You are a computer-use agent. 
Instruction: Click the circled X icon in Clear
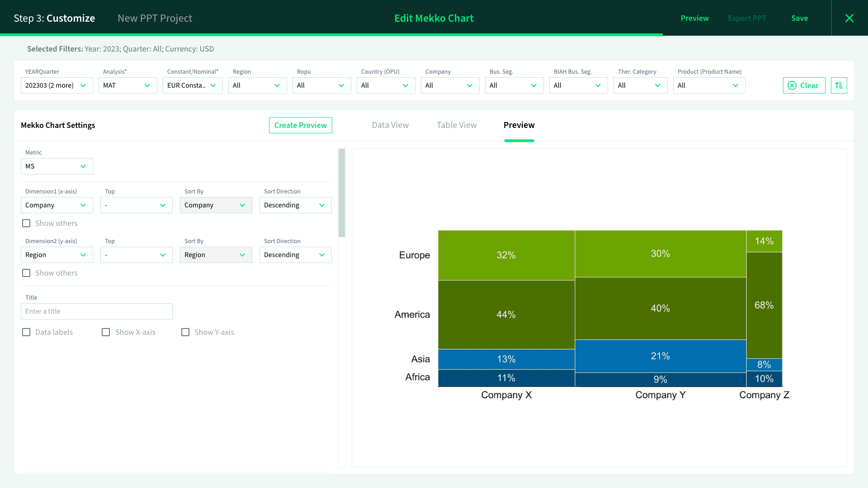point(792,85)
